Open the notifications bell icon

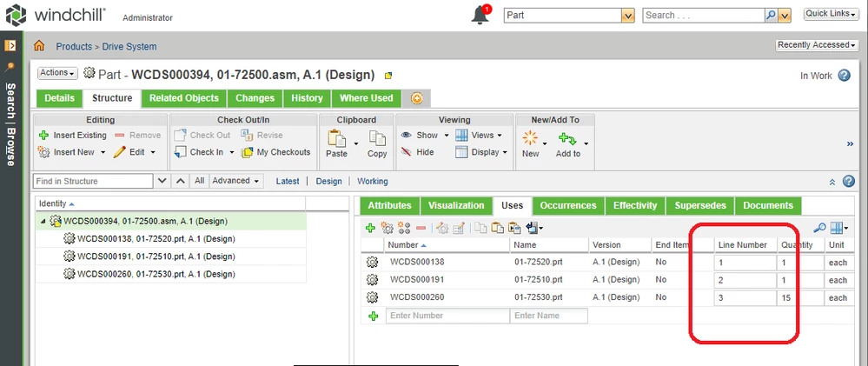480,15
